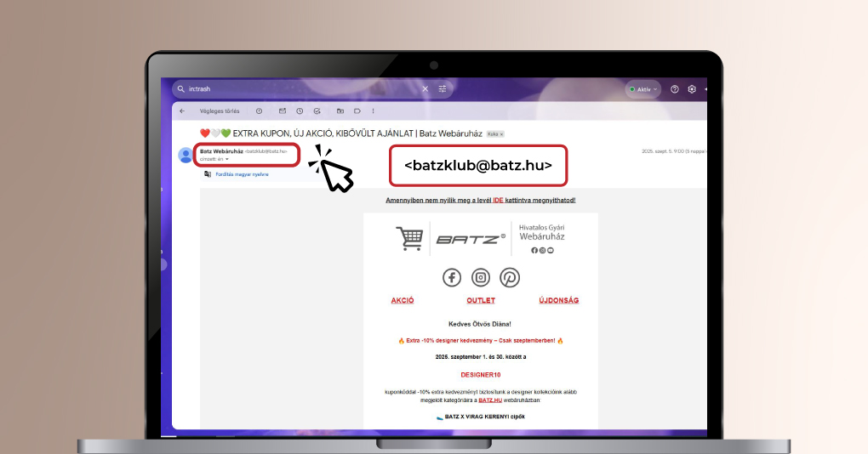Open the Labels tag icon
The width and height of the screenshot is (868, 454).
coord(357,111)
